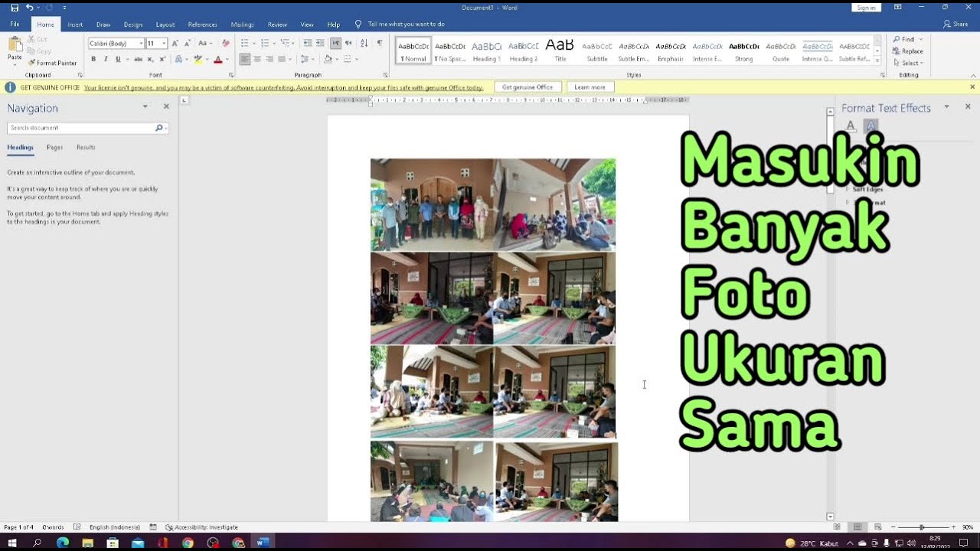Open the font size 11 dropdown

[x=164, y=44]
